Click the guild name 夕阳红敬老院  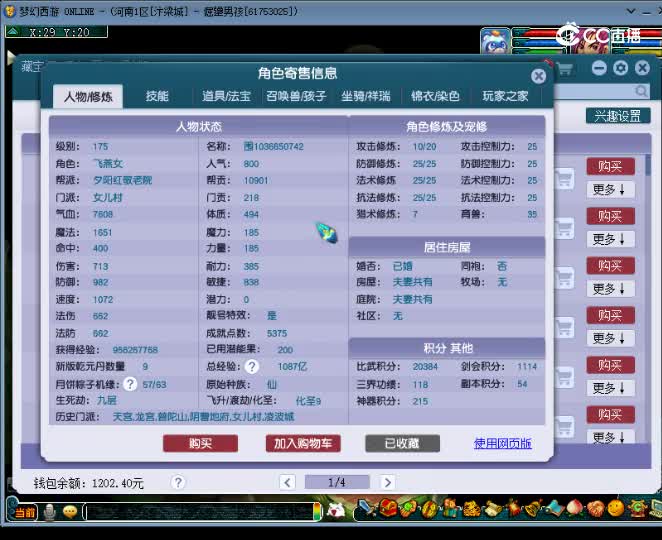pyautogui.click(x=122, y=180)
